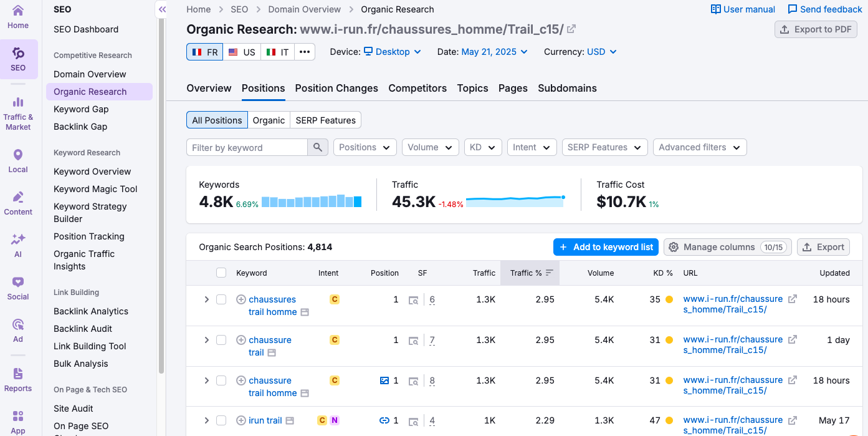Screen dimensions: 868x436
Task: Add 'irun trail' keyword with plus icon
Action: pyautogui.click(x=241, y=420)
